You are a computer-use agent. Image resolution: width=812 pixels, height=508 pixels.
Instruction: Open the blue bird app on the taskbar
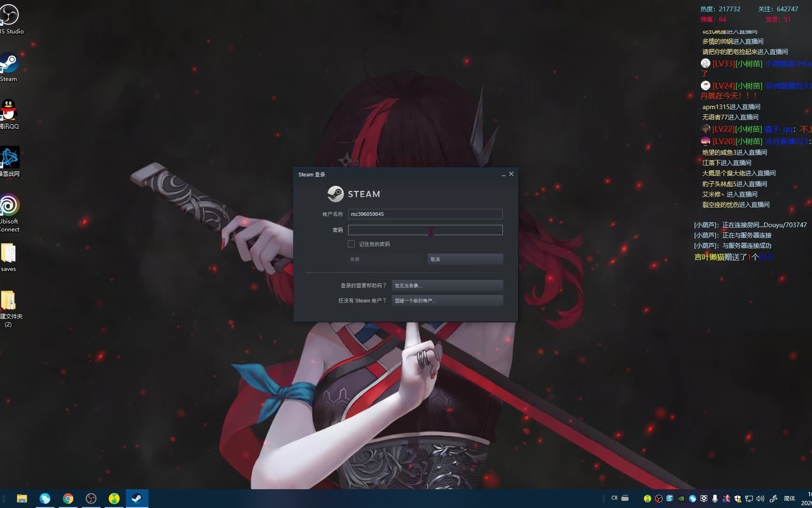click(x=45, y=499)
